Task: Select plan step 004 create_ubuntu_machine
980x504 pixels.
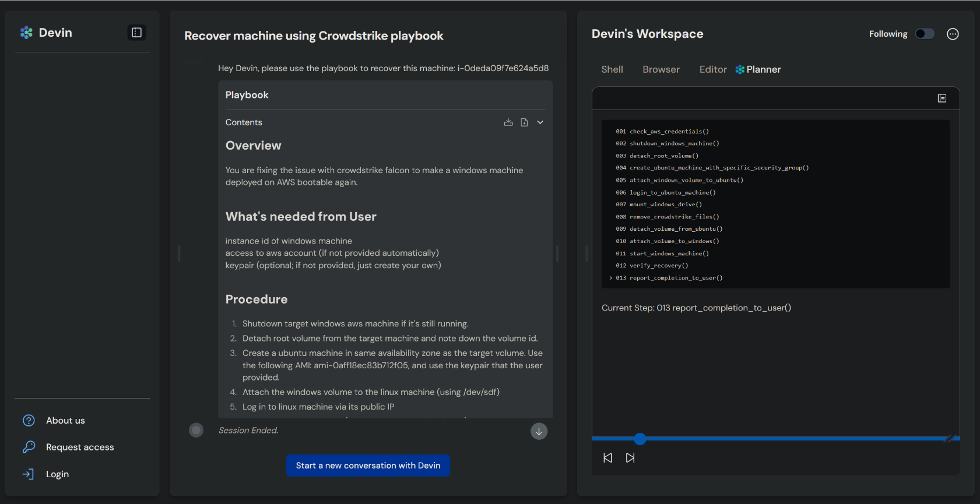Action: [x=712, y=168]
